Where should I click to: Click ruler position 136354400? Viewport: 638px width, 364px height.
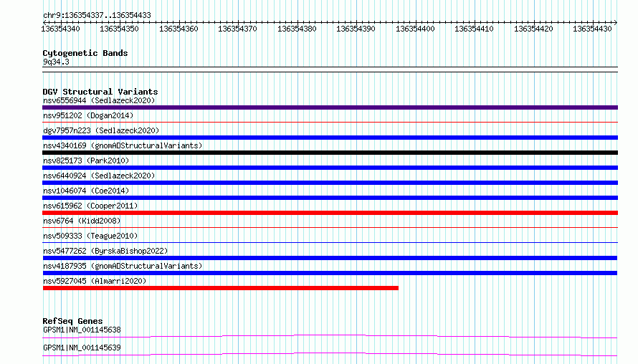(415, 29)
